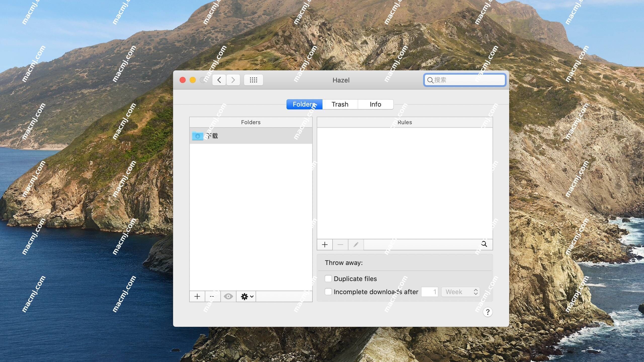Go back with the left chevron button
Screen dimensions: 644x362
(x=219, y=80)
